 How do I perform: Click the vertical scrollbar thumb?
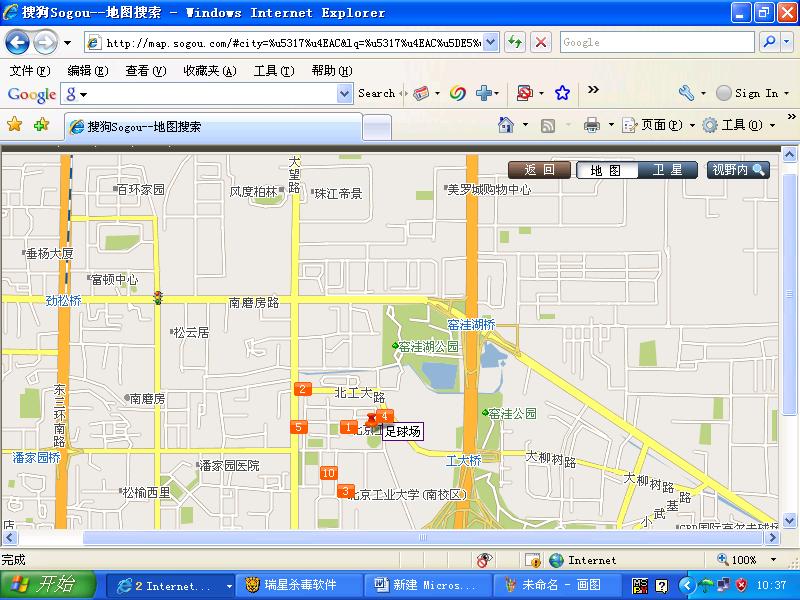coord(789,293)
